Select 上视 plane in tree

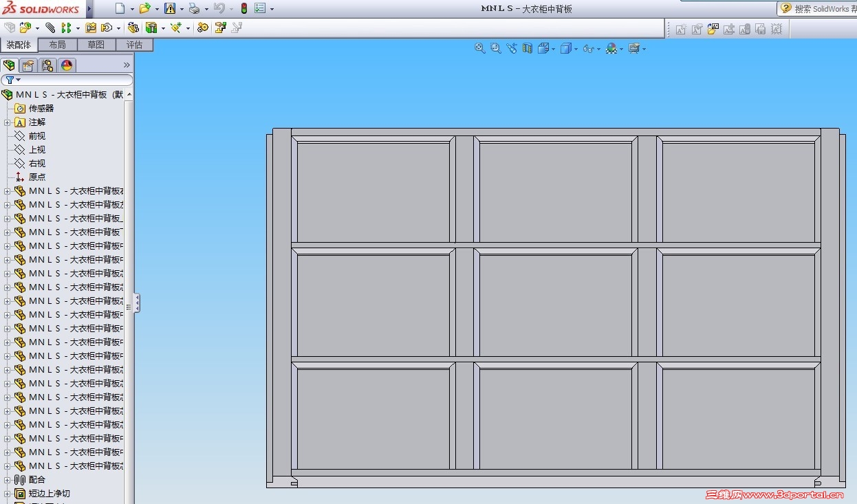[x=37, y=150]
